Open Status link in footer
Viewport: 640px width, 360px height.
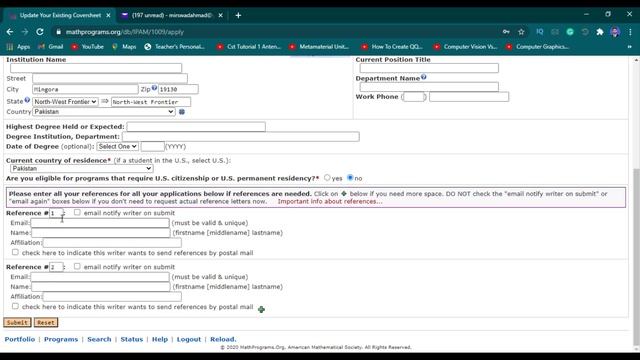132,339
